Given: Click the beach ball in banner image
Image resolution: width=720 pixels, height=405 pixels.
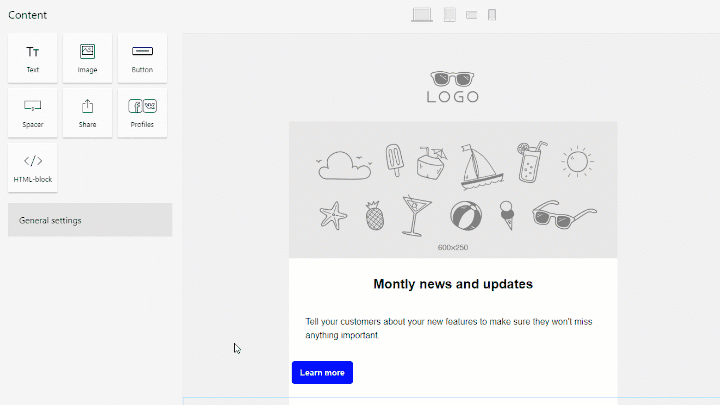Looking at the screenshot, I should click(x=465, y=215).
